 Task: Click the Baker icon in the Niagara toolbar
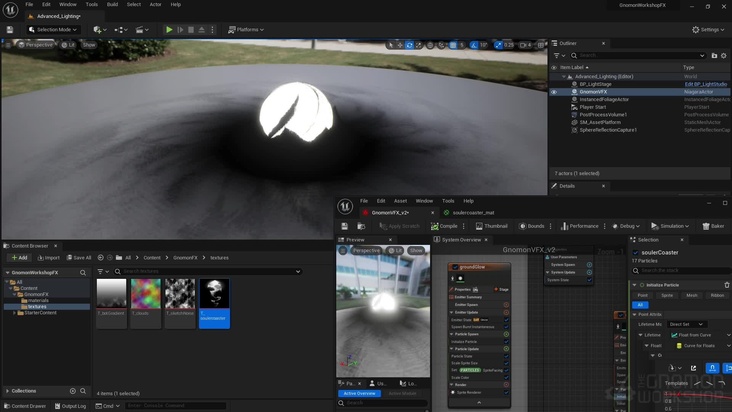713,226
